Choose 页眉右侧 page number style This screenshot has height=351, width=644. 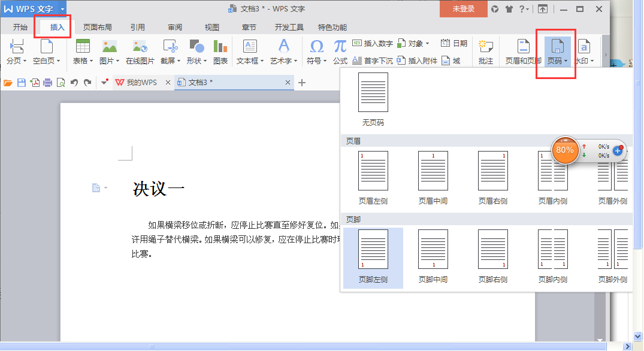(493, 178)
